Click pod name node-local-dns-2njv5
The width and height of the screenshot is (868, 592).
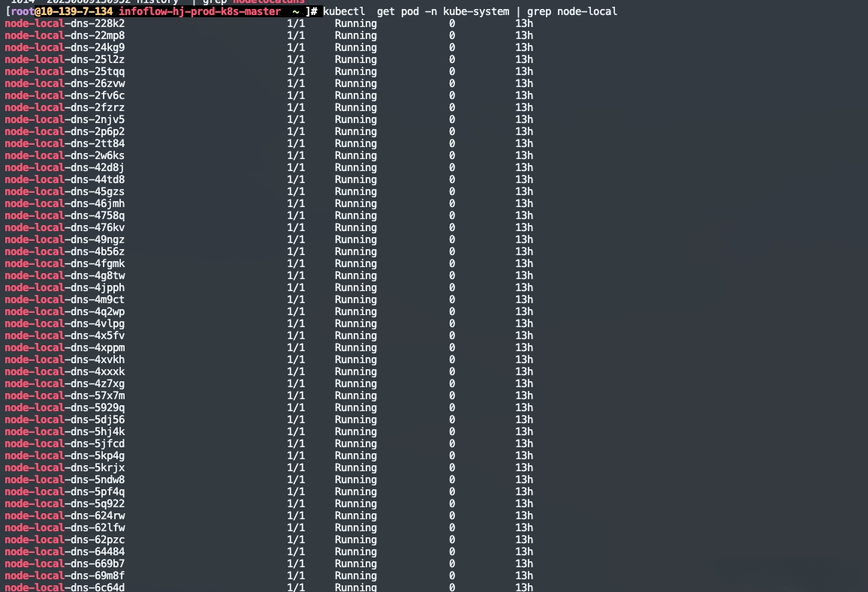click(x=65, y=119)
